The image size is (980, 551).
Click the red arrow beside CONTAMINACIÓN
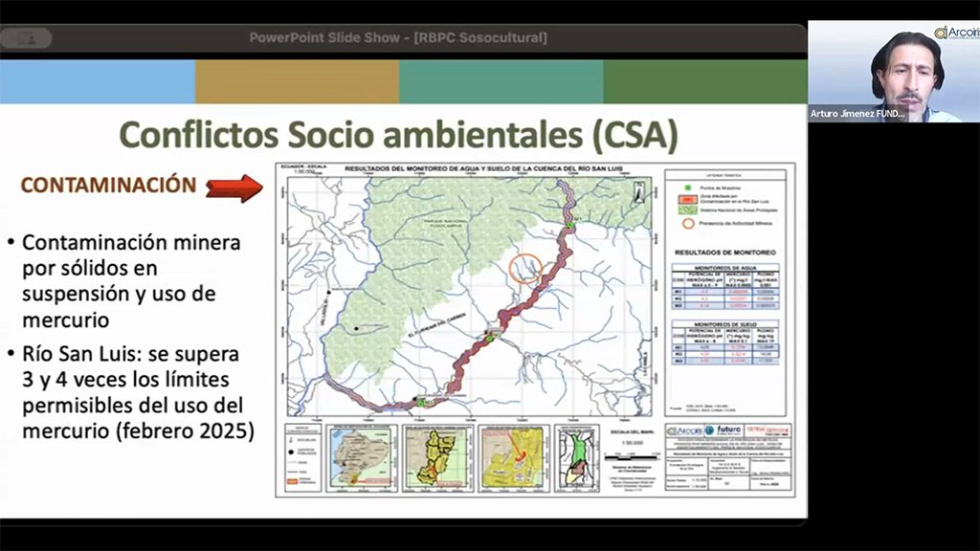(234, 187)
